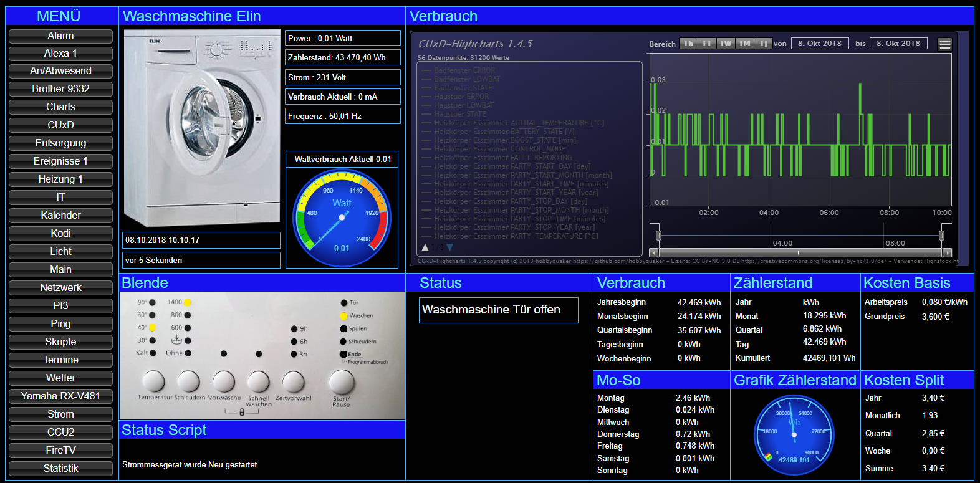Click the legend page-up white triangle

click(x=425, y=247)
